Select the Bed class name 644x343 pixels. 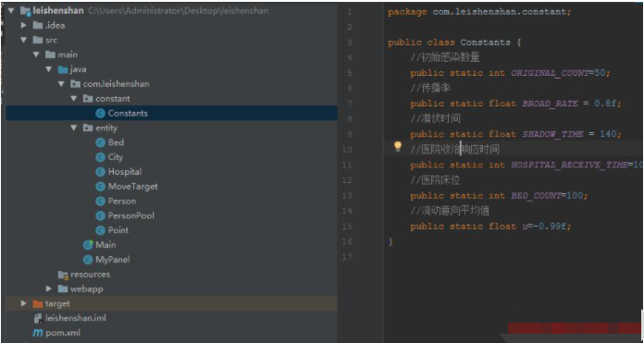coord(116,142)
